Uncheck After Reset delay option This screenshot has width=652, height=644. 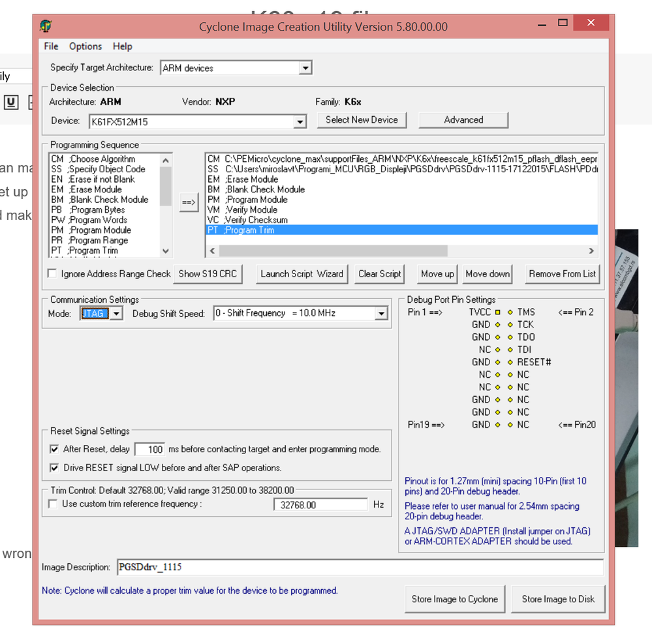pos(54,449)
